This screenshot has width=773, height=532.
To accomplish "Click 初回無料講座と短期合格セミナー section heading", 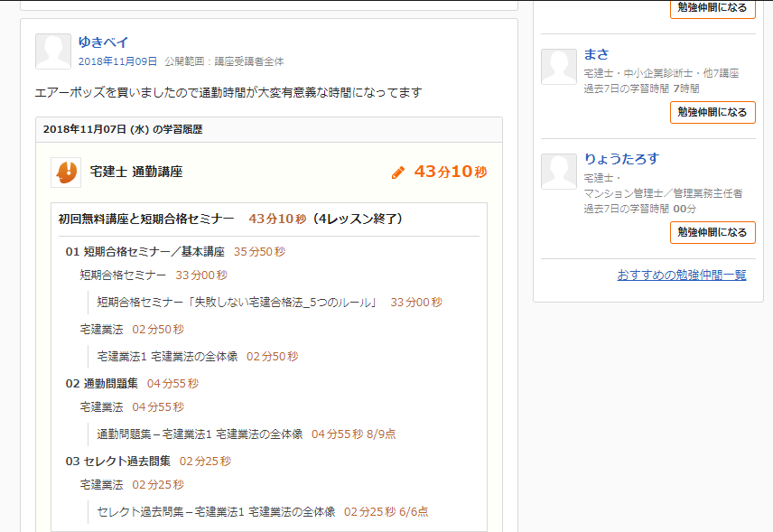I will coord(146,219).
